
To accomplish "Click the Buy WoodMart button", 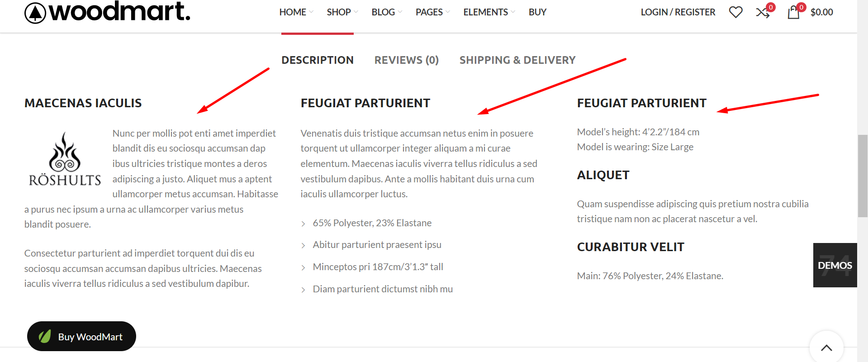I will point(81,336).
